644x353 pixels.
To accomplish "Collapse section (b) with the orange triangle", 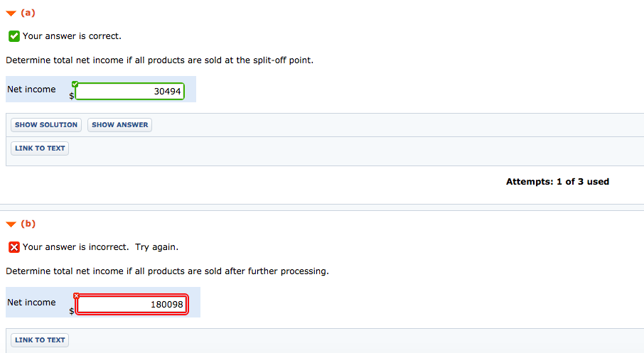I will tap(11, 224).
